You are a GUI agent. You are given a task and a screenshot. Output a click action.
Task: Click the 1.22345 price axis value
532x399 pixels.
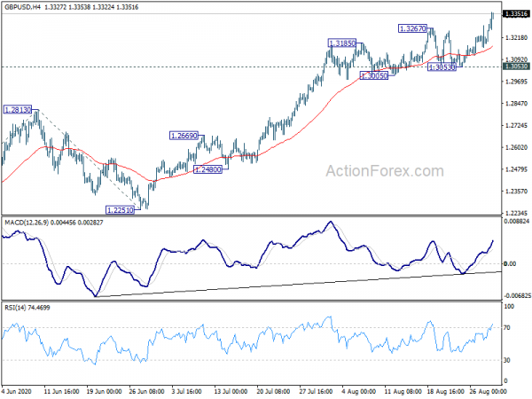click(516, 213)
